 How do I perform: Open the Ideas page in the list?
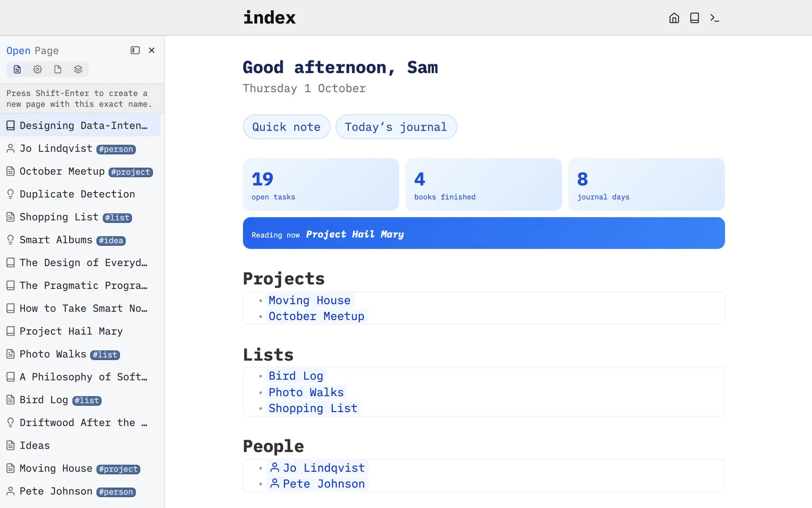tap(80, 446)
